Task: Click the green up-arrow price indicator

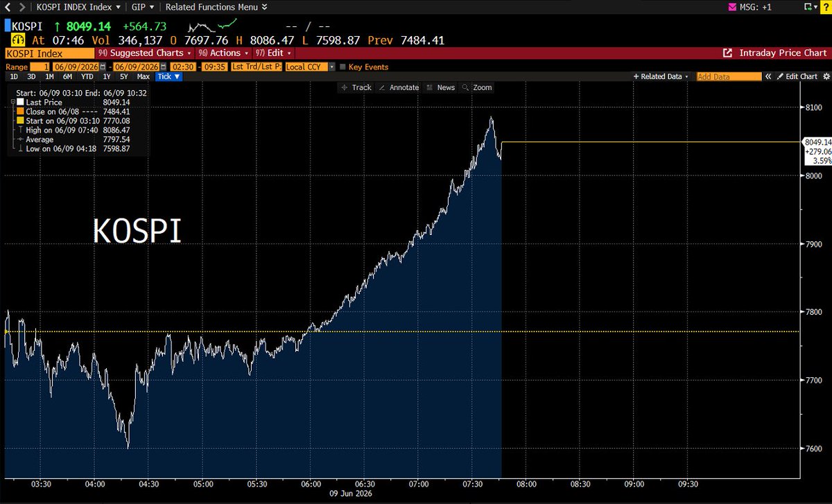Action: pos(59,26)
